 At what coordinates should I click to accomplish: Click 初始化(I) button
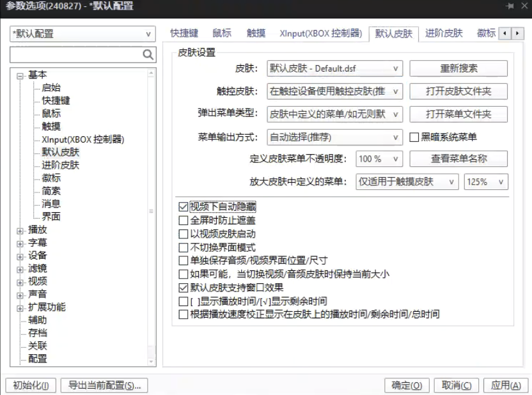(31, 385)
